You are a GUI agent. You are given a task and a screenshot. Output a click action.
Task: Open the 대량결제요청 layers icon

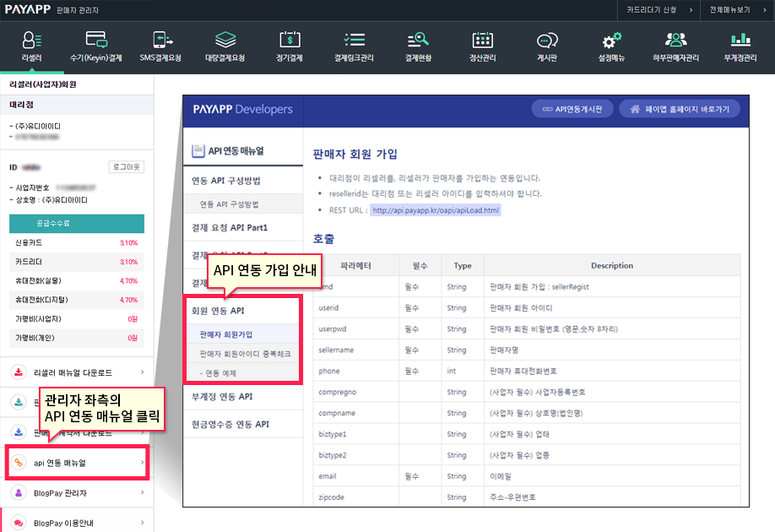click(225, 40)
